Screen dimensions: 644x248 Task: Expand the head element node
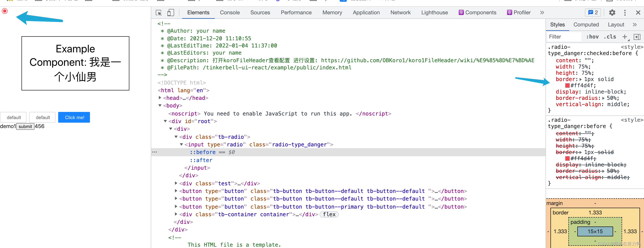pos(160,98)
